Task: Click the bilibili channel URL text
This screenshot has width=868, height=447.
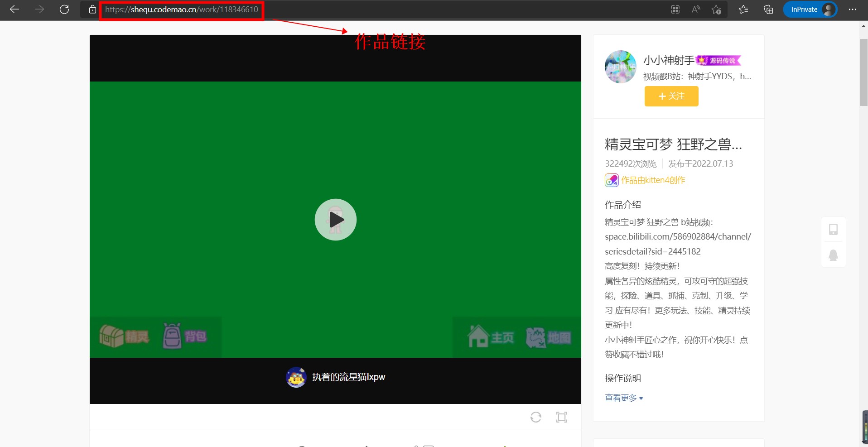Action: [678, 244]
